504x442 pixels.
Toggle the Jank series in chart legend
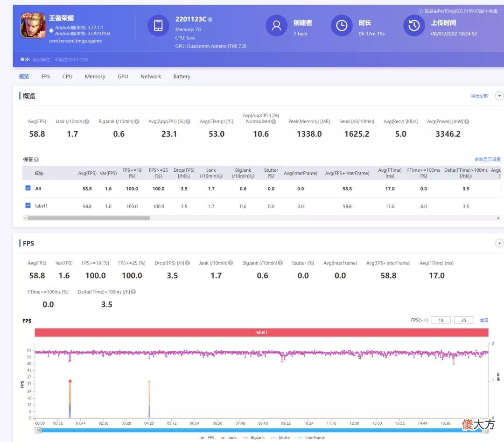coord(229,438)
